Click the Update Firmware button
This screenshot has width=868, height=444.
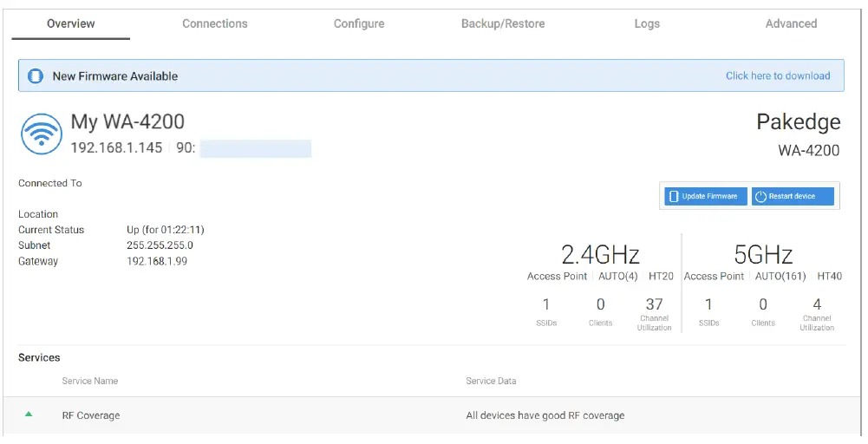706,197
